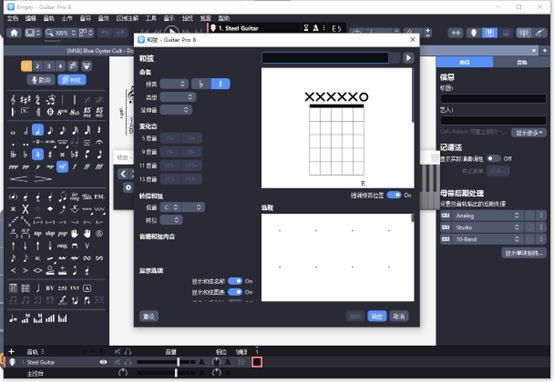Screen dimensions: 554x382
Task: Mute the Steel Guitar track
Action: click(118, 362)
